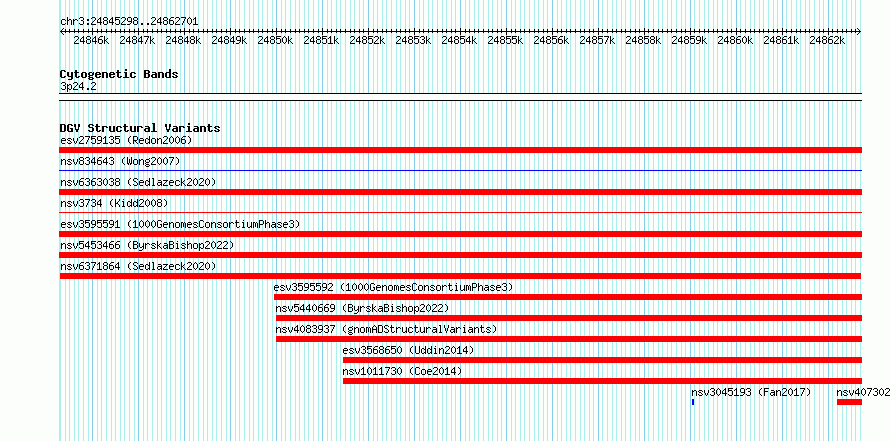Click the 3p24.2 band label
890x441 pixels.
[x=78, y=86]
